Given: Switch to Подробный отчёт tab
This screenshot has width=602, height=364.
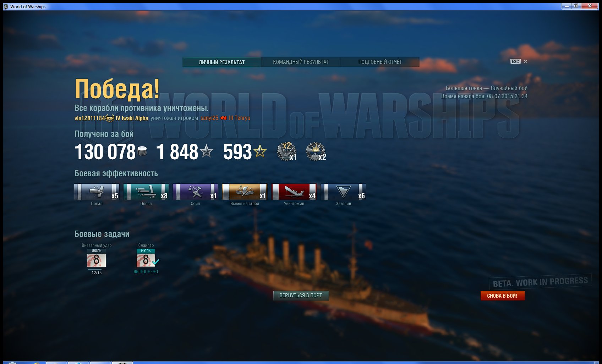Looking at the screenshot, I should (380, 62).
